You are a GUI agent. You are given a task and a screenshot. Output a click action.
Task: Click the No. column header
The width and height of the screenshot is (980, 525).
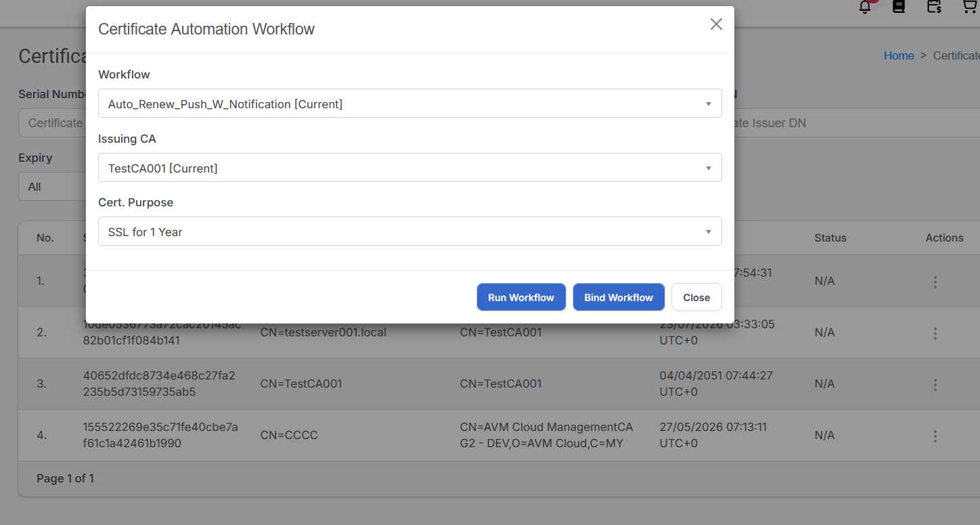click(x=45, y=237)
